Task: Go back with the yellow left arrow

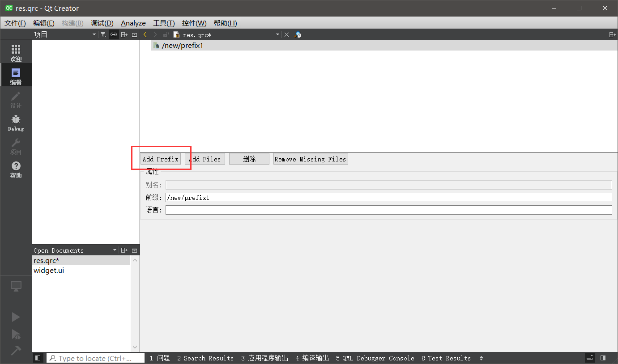Action: coord(145,34)
